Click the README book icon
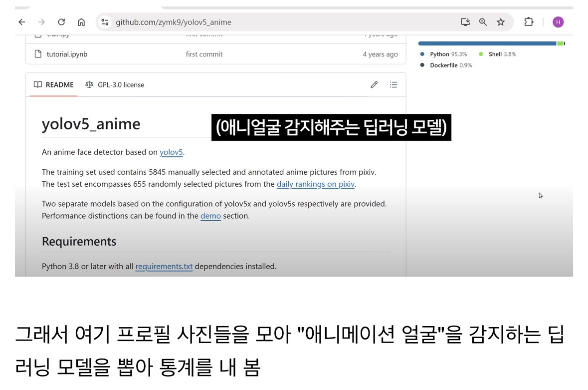The height and width of the screenshot is (390, 588). (38, 84)
